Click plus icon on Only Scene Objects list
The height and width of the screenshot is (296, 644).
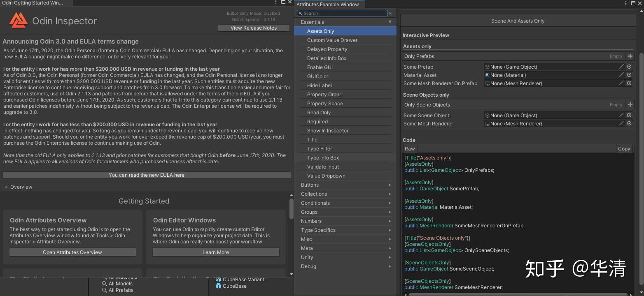630,104
